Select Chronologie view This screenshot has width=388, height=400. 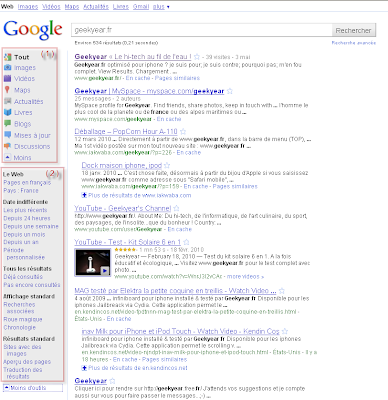[x=19, y=327]
